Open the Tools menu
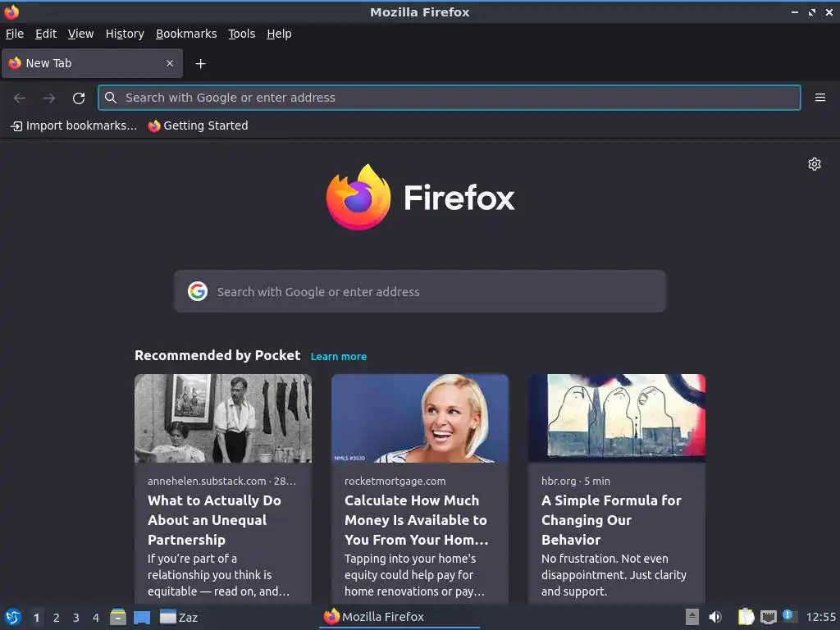The height and width of the screenshot is (630, 840). 242,34
